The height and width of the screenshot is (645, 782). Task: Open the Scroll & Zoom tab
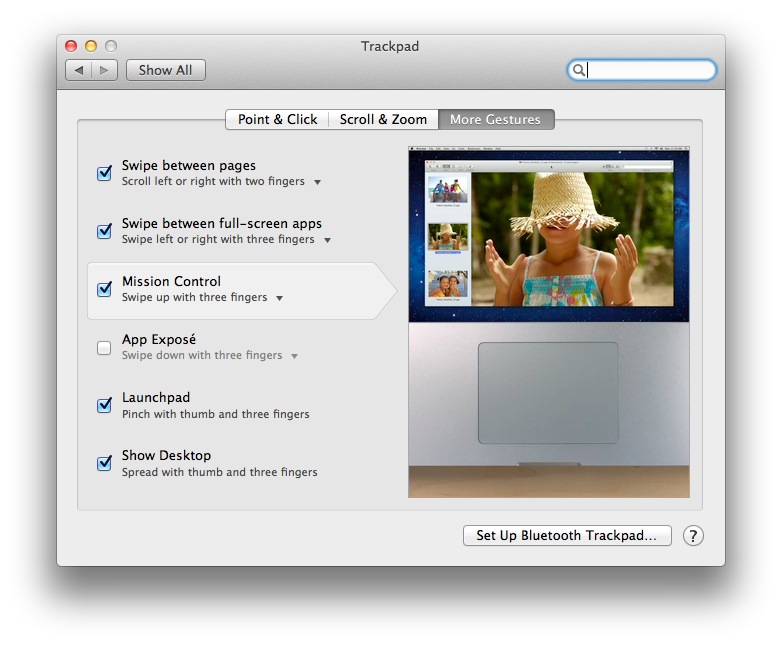[x=383, y=119]
